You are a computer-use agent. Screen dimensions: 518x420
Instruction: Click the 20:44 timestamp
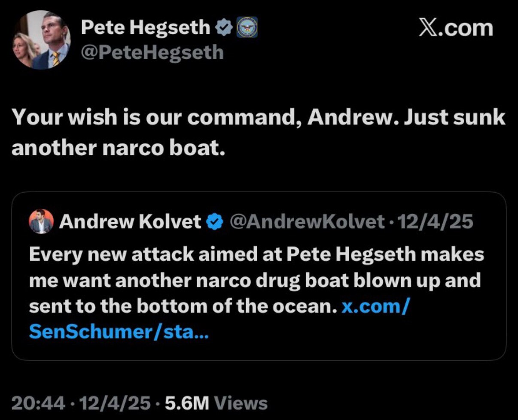39,403
